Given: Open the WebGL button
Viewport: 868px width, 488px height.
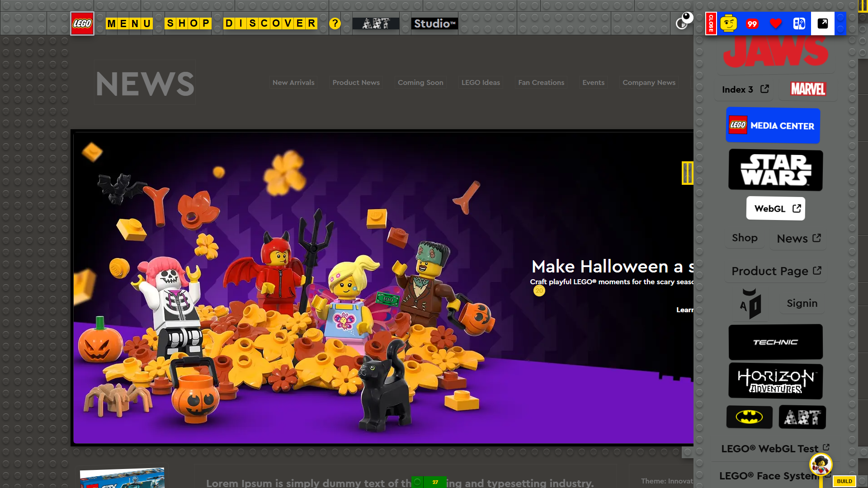Looking at the screenshot, I should 776,209.
